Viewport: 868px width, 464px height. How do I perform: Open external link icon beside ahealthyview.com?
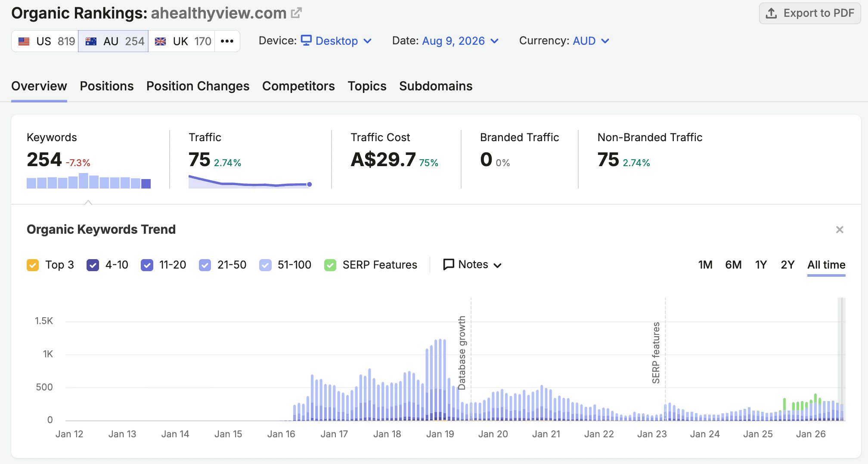[x=296, y=13]
